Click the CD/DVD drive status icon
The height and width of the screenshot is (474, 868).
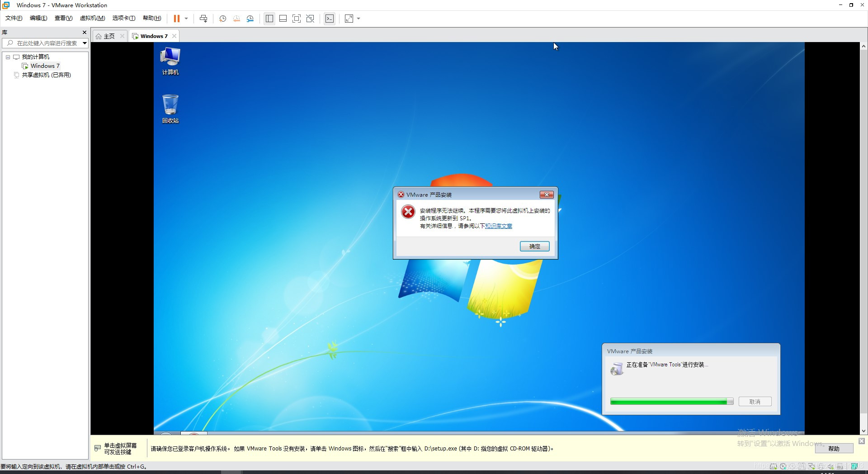click(x=783, y=466)
